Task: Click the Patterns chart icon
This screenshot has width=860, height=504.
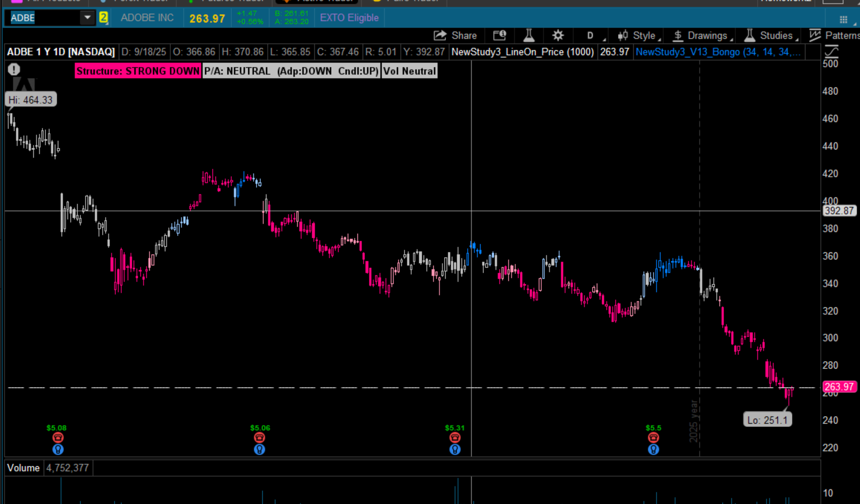Action: pos(815,35)
